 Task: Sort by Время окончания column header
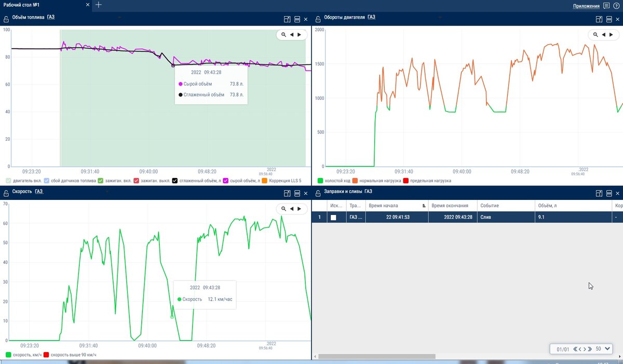[452, 206]
